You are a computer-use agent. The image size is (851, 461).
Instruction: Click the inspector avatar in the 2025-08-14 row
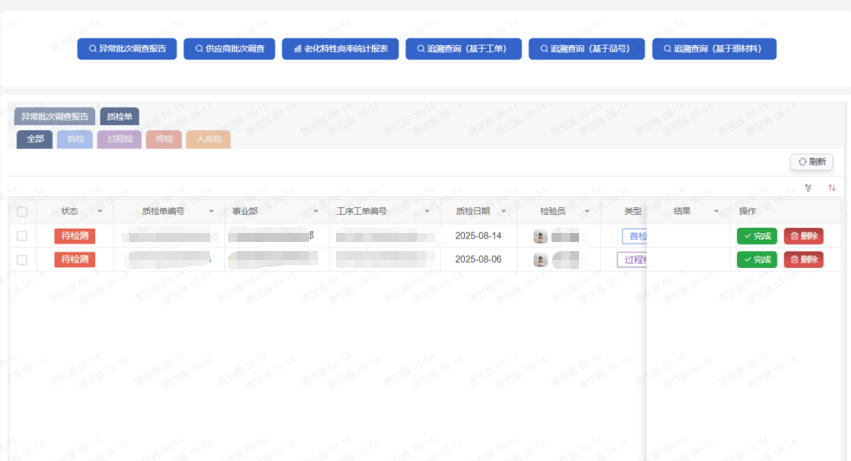pyautogui.click(x=540, y=237)
